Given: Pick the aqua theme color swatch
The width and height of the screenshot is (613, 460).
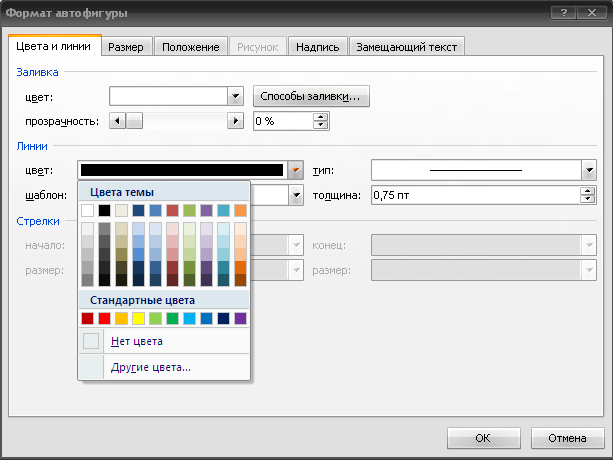Looking at the screenshot, I should 224,210.
